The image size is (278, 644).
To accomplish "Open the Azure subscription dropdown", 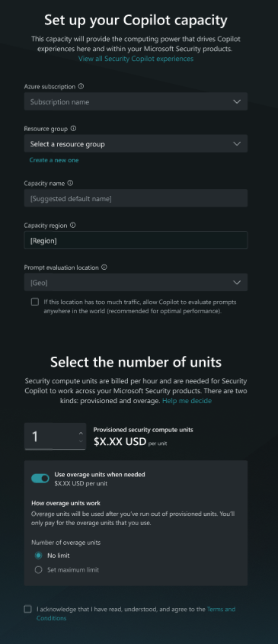I will coord(136,101).
